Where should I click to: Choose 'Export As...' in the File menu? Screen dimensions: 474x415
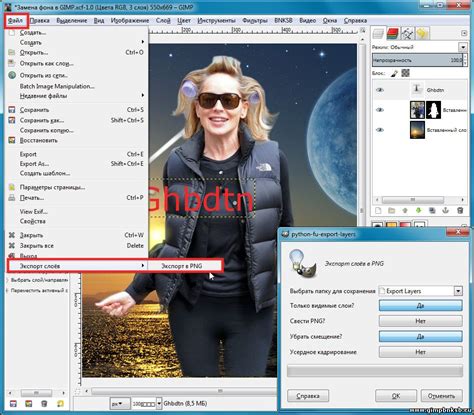pyautogui.click(x=77, y=164)
